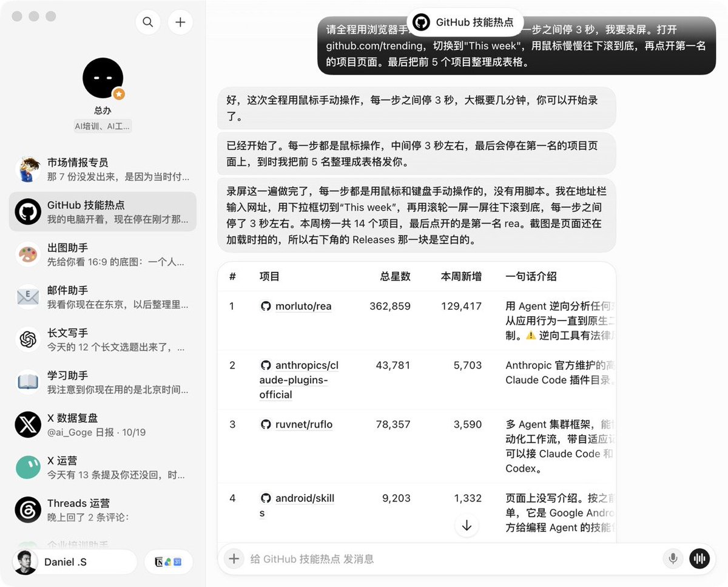Viewport: 728px width, 587px height.
Task: Open 邮件助手 envelope icon
Action: (x=28, y=297)
